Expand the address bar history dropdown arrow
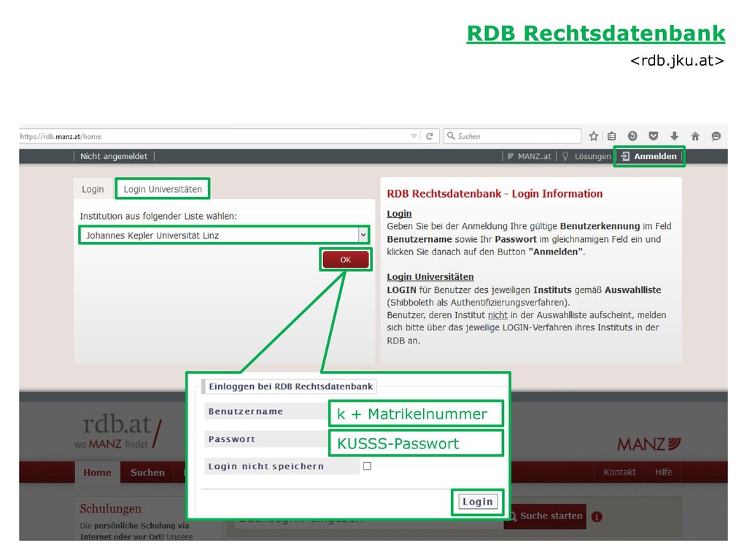The image size is (747, 560). point(414,136)
